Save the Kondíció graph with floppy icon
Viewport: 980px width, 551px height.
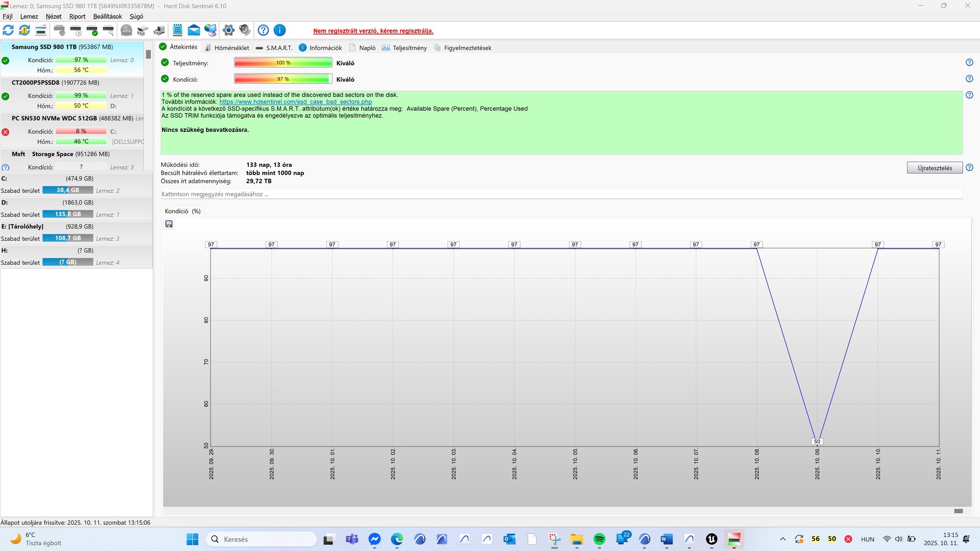[169, 224]
